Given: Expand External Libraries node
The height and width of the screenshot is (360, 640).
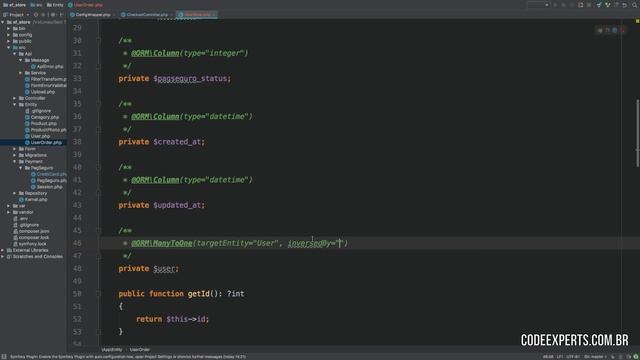Looking at the screenshot, I should click(x=3, y=250).
